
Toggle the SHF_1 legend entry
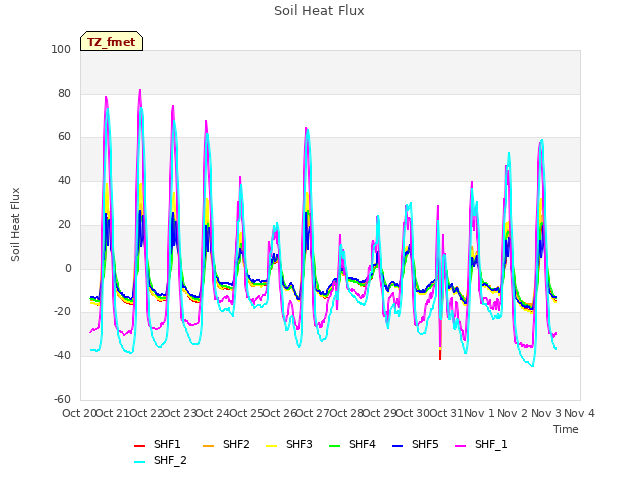point(481,444)
